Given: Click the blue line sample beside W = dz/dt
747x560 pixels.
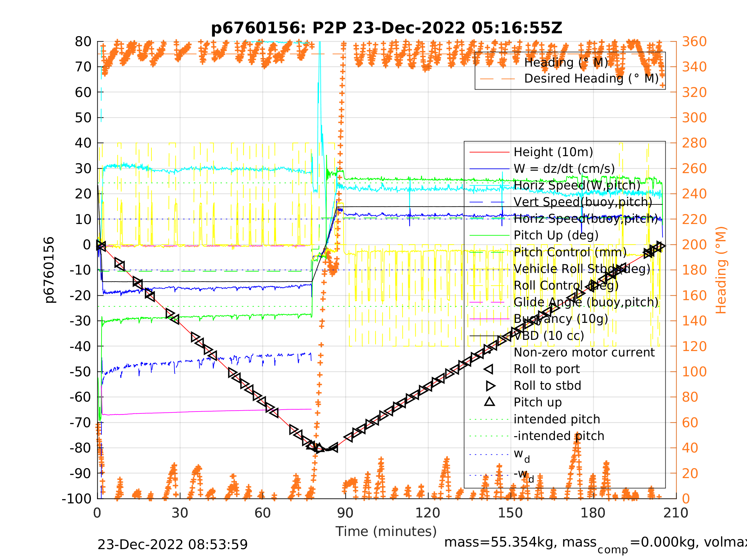Looking at the screenshot, I should click(x=489, y=169).
